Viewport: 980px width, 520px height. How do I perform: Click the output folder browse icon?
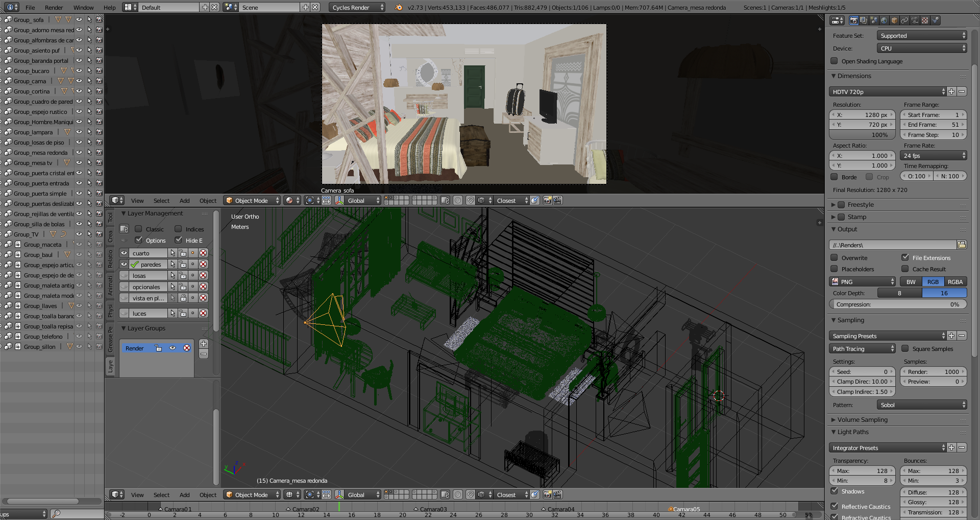point(962,245)
